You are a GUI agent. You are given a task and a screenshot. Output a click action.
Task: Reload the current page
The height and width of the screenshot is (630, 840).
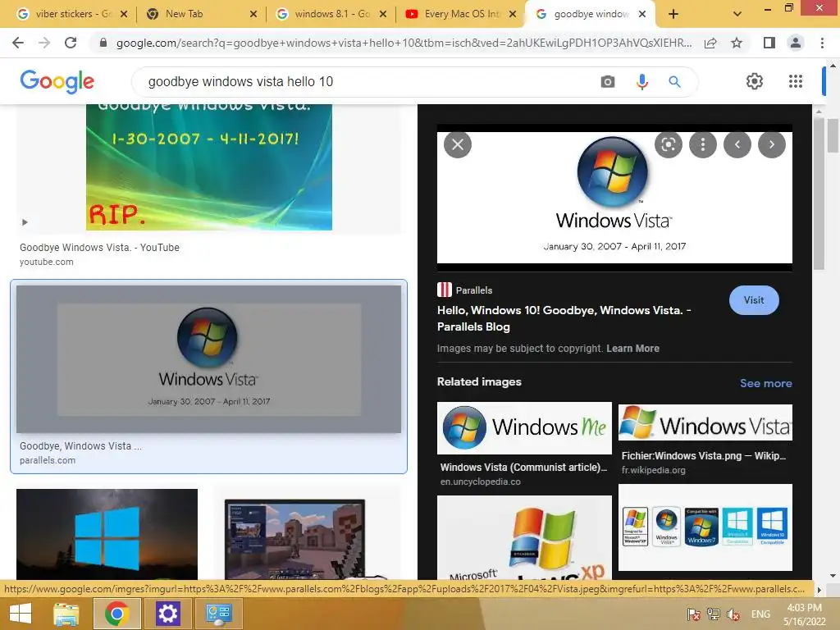click(x=71, y=43)
